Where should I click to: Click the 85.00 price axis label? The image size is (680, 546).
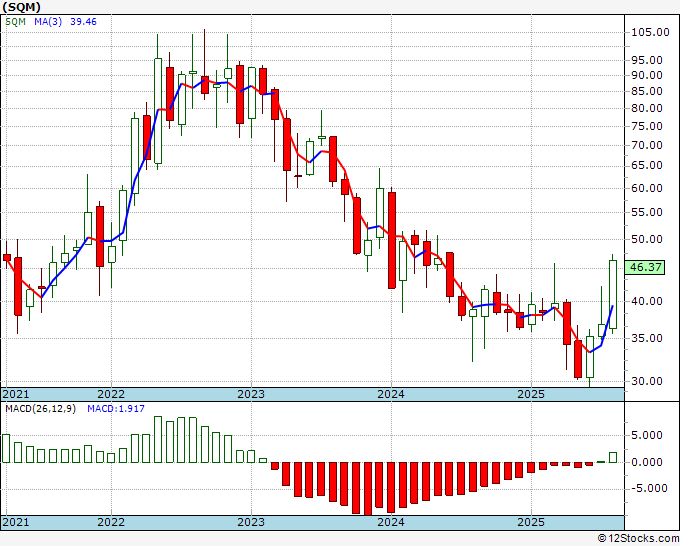[x=647, y=91]
